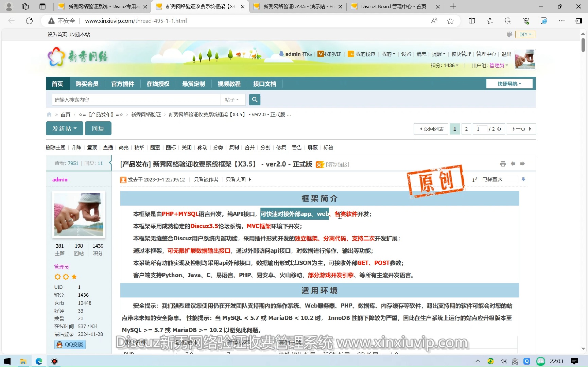Select the 在线授权 navigation tab
Image resolution: width=588 pixels, height=367 pixels.
[x=158, y=84]
